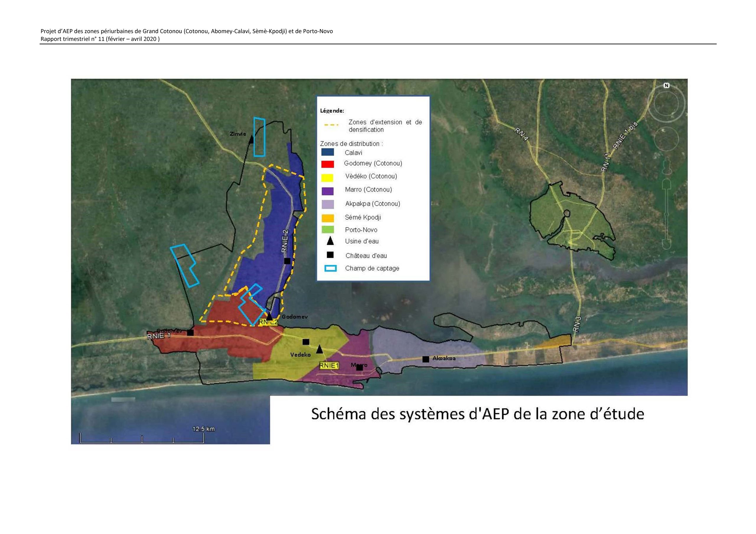Image resolution: width=756 pixels, height=534 pixels.
Task: Click the circular move joystick below the compass
Action: [667, 139]
